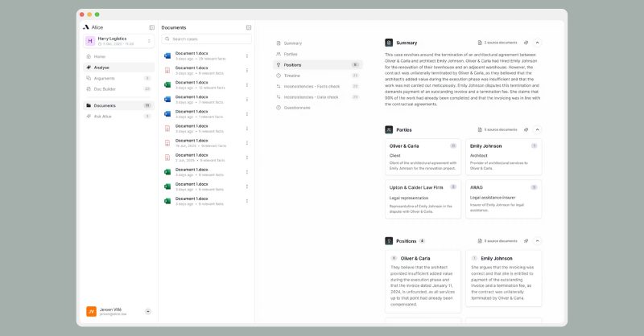Click the Alice logo in the sidebar
Image resolution: width=644 pixels, height=336 pixels.
click(86, 27)
